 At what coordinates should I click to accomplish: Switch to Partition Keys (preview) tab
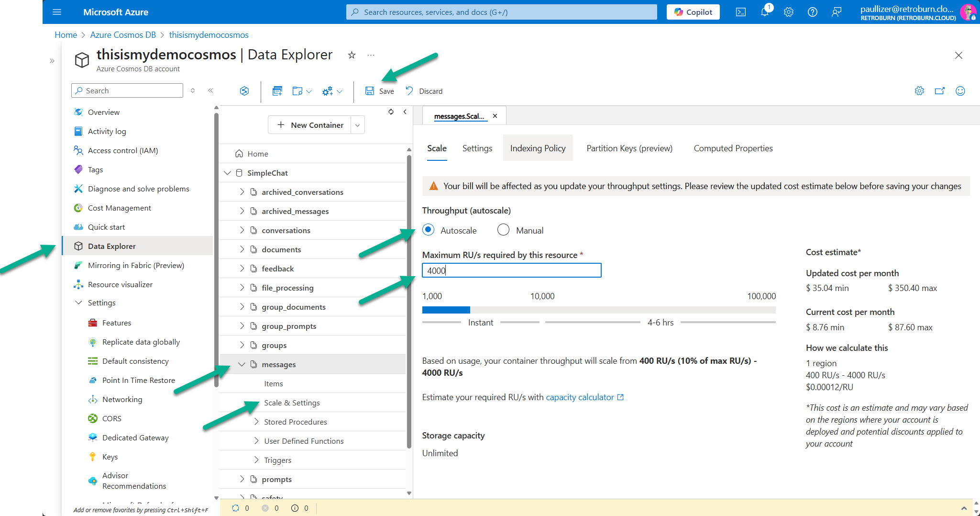(629, 148)
